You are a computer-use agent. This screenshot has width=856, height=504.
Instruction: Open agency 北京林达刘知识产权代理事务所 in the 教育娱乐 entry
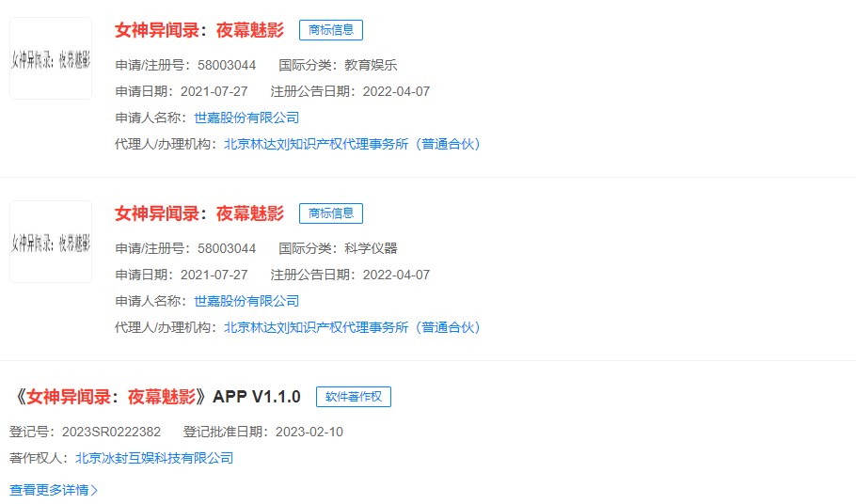(352, 144)
